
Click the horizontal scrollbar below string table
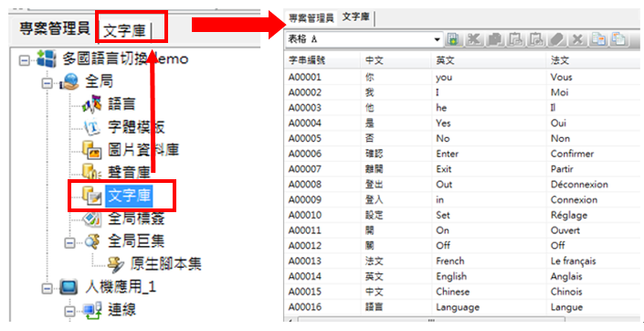(x=431, y=319)
